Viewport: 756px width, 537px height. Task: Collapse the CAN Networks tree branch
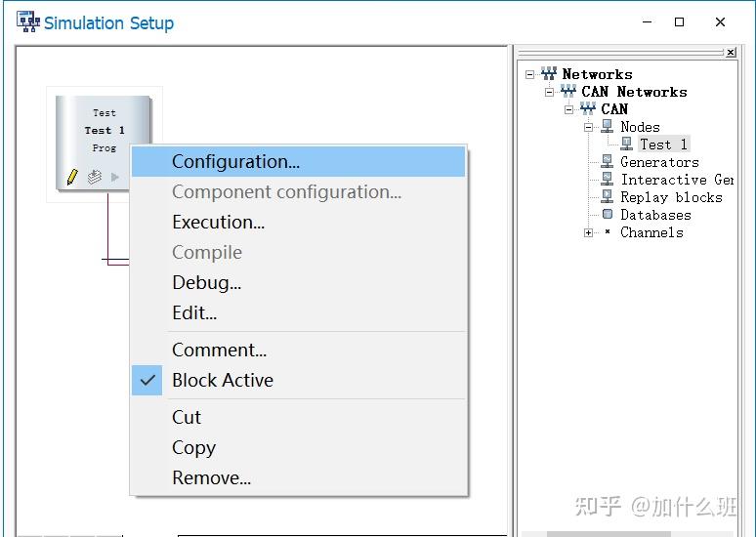(550, 92)
